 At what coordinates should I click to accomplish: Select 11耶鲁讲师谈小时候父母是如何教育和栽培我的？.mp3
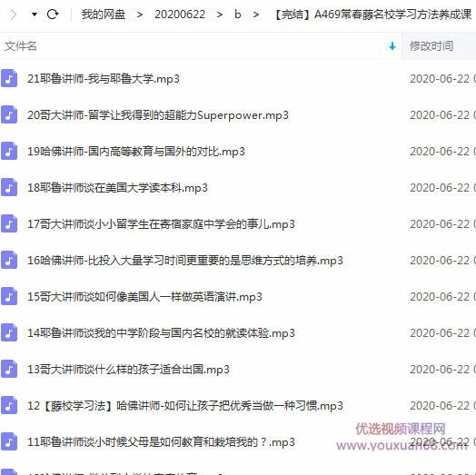click(x=161, y=442)
